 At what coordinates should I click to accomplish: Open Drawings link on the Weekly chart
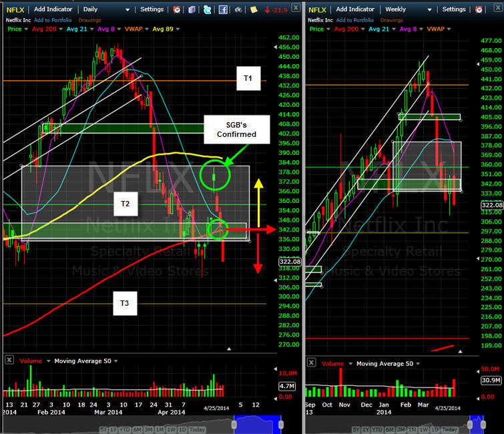[x=392, y=20]
